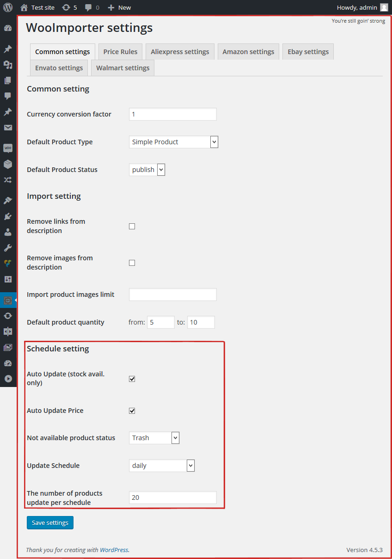Open pending updates showing 5
392x559 pixels.
point(69,7)
